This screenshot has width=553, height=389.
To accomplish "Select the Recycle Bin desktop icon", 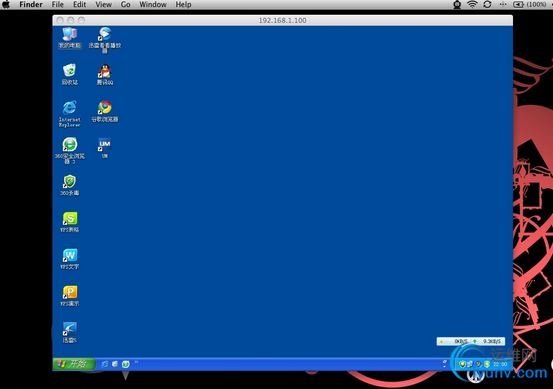I will click(x=70, y=74).
